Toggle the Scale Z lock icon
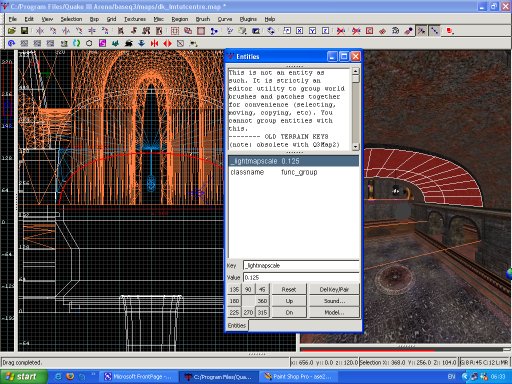Viewport: 512px width, 384px height. pos(326,31)
